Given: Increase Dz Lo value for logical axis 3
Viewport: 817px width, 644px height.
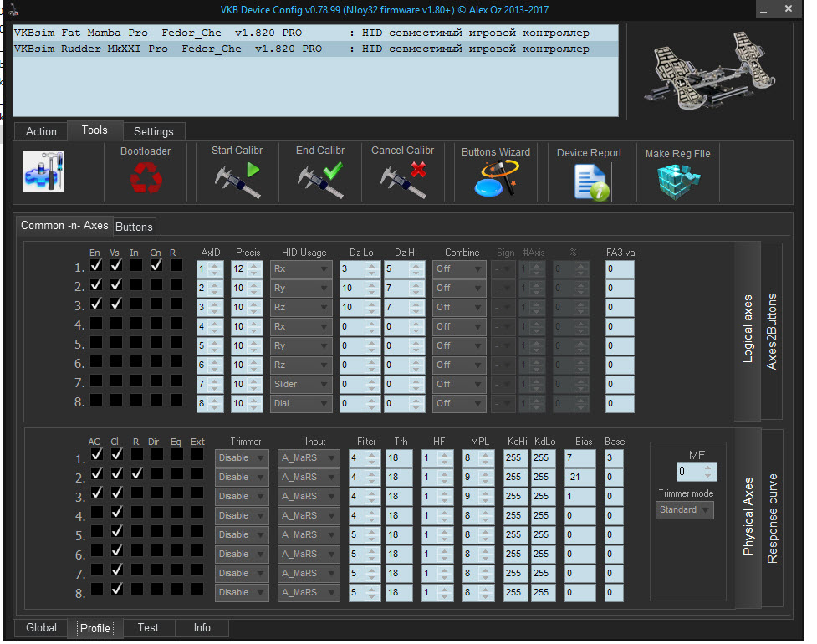Looking at the screenshot, I should coord(371,304).
